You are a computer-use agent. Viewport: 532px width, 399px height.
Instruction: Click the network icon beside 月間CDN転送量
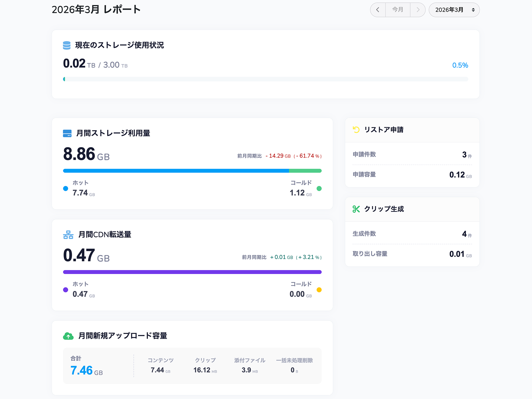[68, 235]
